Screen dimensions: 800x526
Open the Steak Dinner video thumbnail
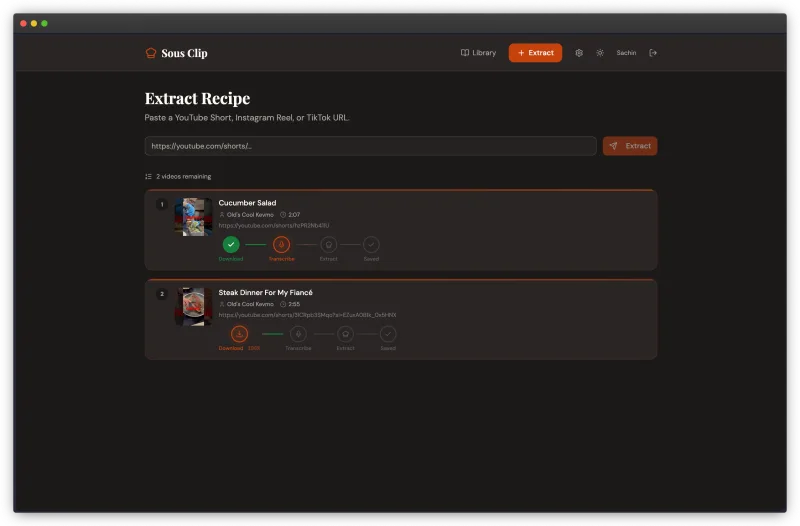(193, 307)
